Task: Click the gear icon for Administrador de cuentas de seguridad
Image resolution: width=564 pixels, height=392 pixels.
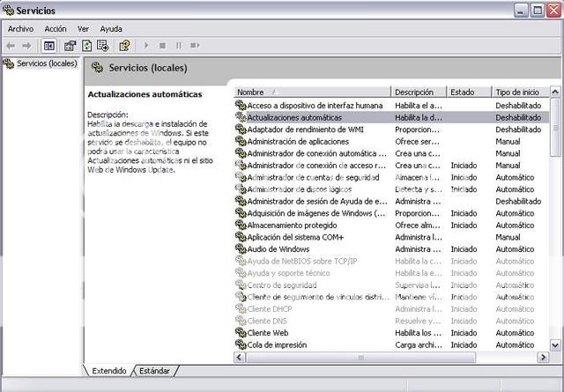Action: (241, 177)
